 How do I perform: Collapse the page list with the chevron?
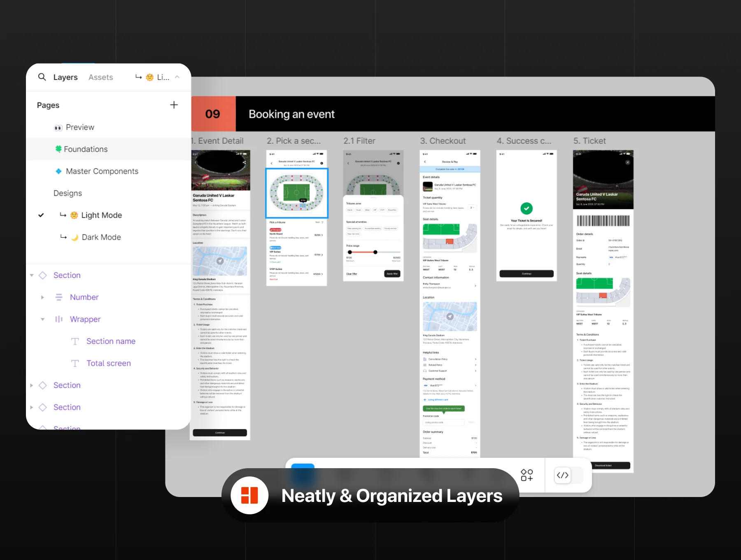(177, 77)
